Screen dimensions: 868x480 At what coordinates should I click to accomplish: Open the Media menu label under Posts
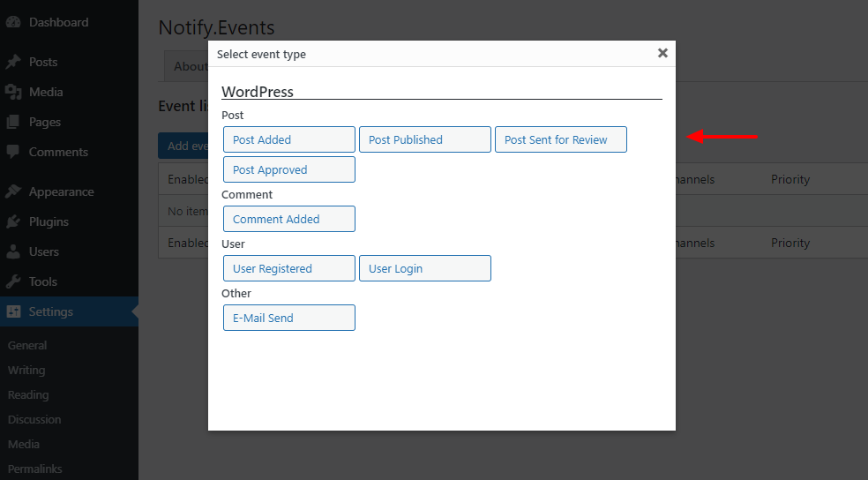[x=46, y=92]
